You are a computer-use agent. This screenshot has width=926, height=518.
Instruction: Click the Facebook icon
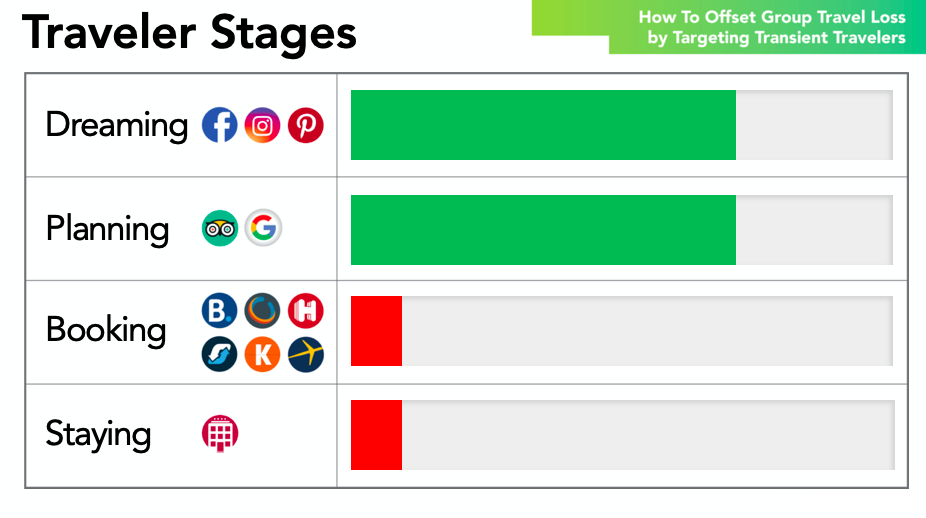tap(220, 125)
